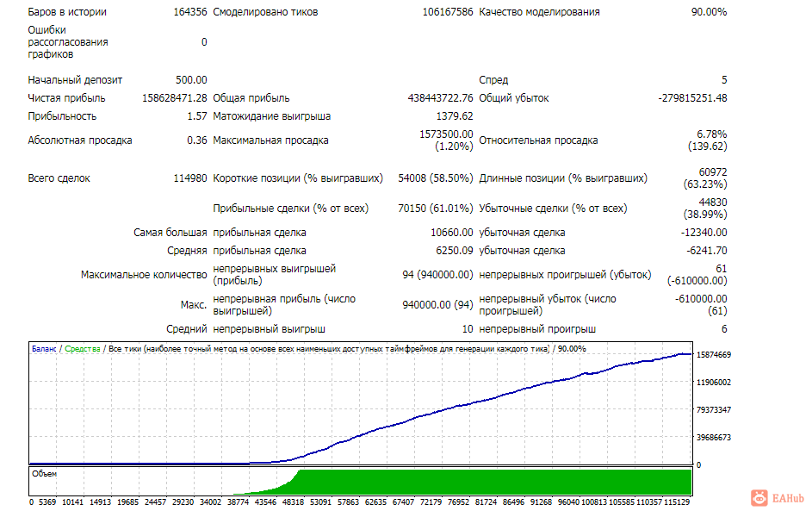Click the 'Прибыльные сделки (% от всех)' label
The image size is (812, 511).
290,209
